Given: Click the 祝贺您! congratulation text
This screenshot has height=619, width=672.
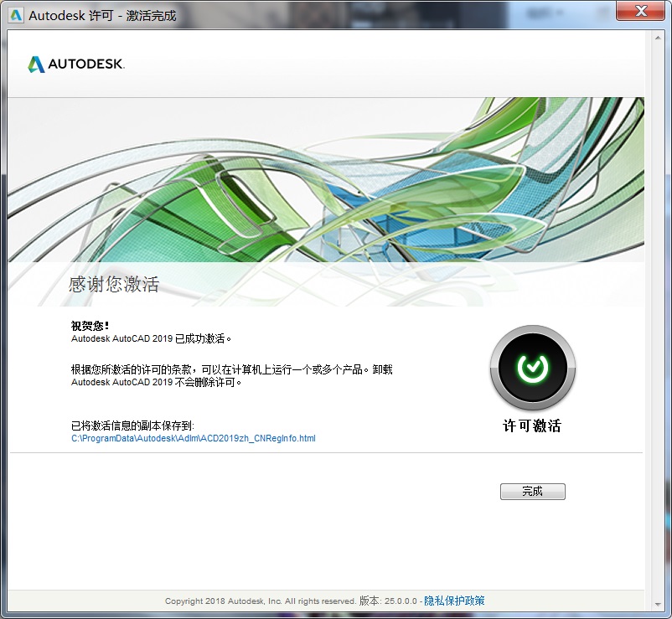Looking at the screenshot, I should tap(90, 326).
